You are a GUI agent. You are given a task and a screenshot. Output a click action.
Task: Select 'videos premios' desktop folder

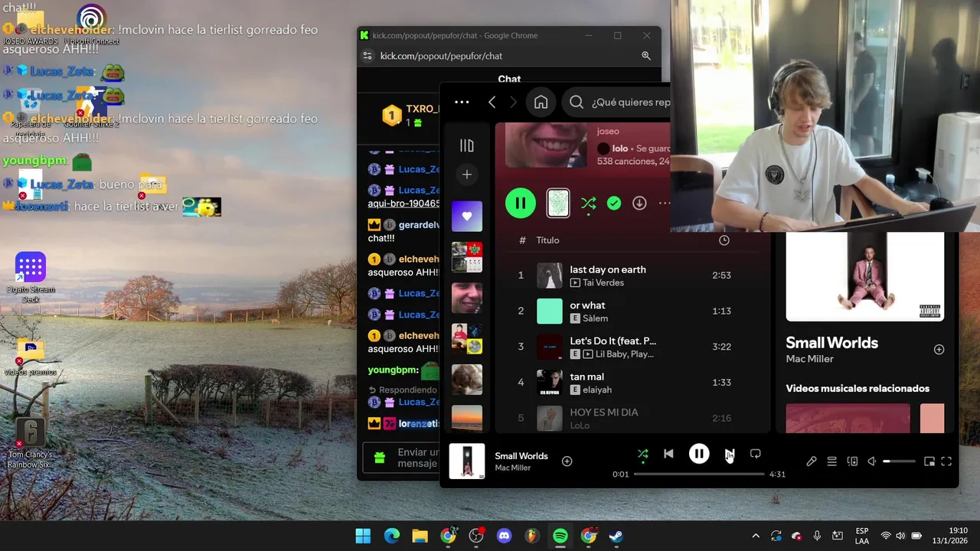coord(30,357)
